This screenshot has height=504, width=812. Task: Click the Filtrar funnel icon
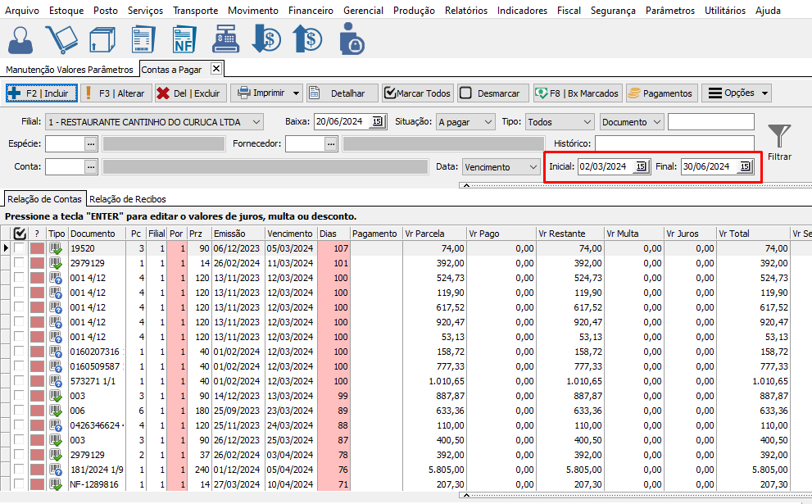point(779,136)
